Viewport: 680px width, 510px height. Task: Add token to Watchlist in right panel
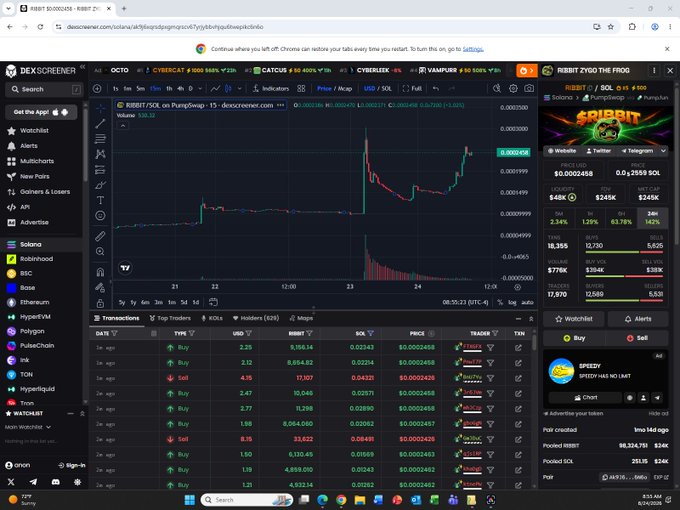(x=574, y=319)
